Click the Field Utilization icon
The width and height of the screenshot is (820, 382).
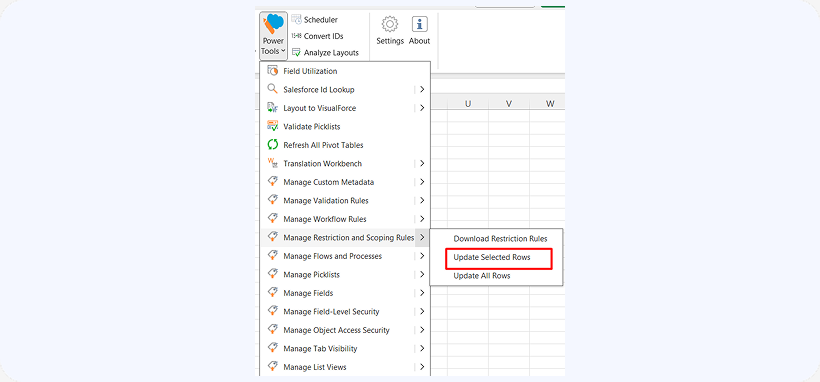(272, 71)
